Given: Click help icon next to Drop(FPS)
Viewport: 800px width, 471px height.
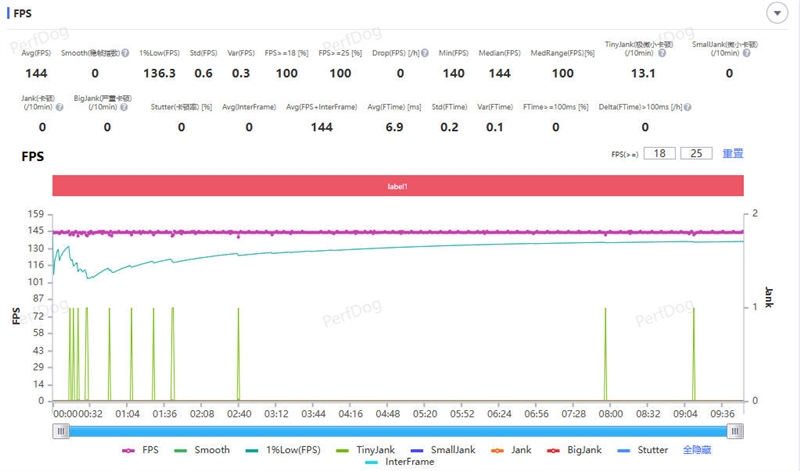Looking at the screenshot, I should coord(426,52).
